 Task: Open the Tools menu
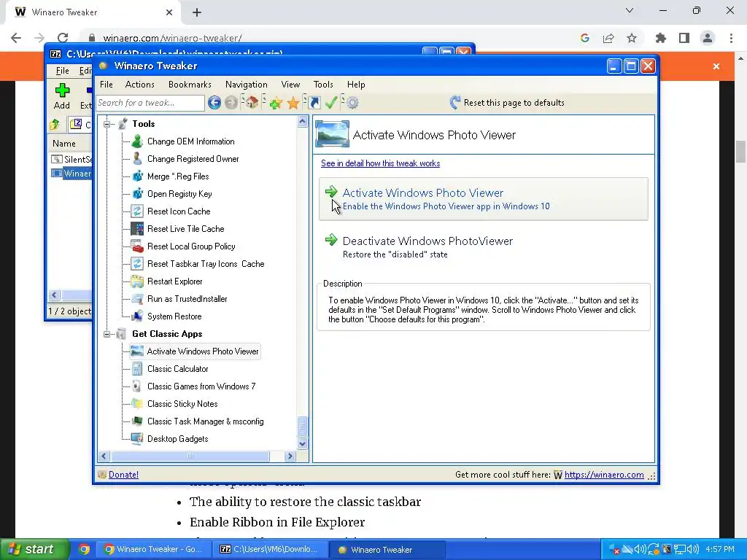point(323,85)
